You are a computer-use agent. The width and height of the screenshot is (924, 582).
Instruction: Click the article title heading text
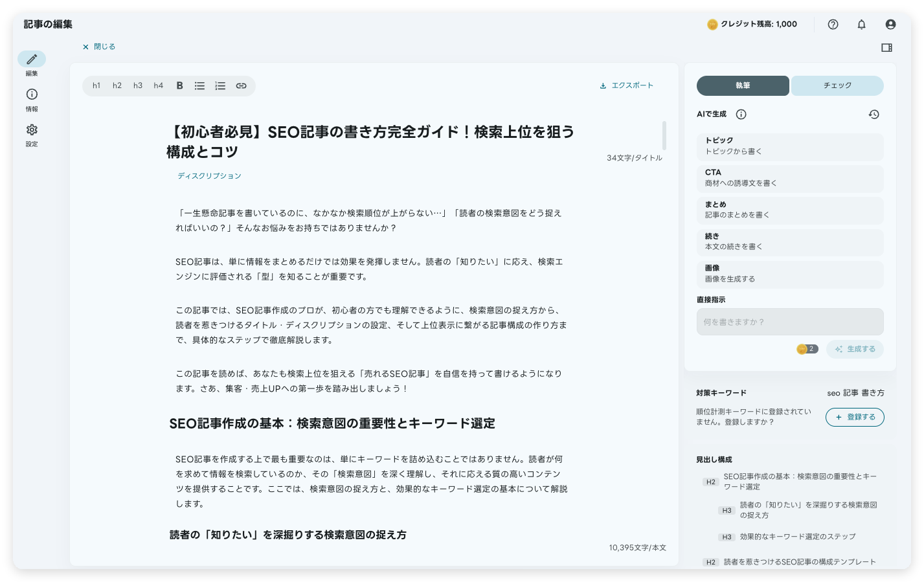(370, 142)
